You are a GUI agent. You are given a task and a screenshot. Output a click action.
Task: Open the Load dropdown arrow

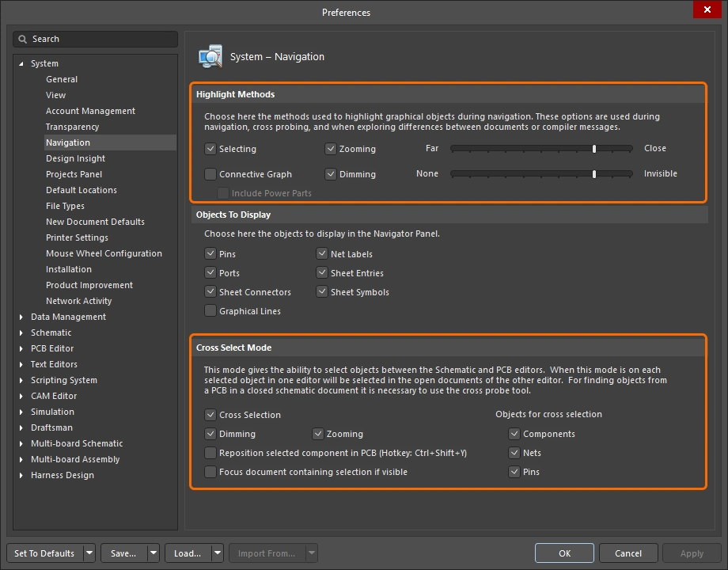coord(218,553)
